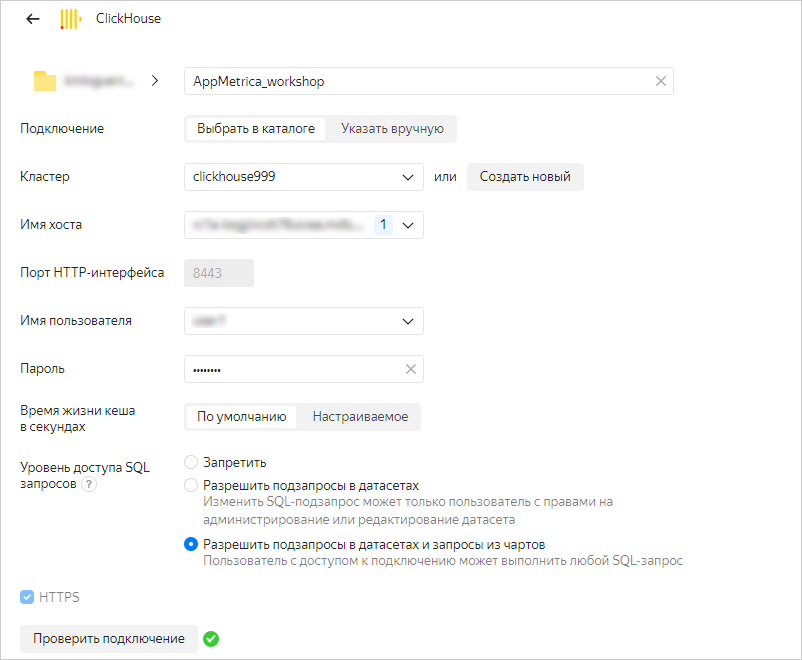
Task: Open the Имя пользователя dropdown
Action: 407,321
